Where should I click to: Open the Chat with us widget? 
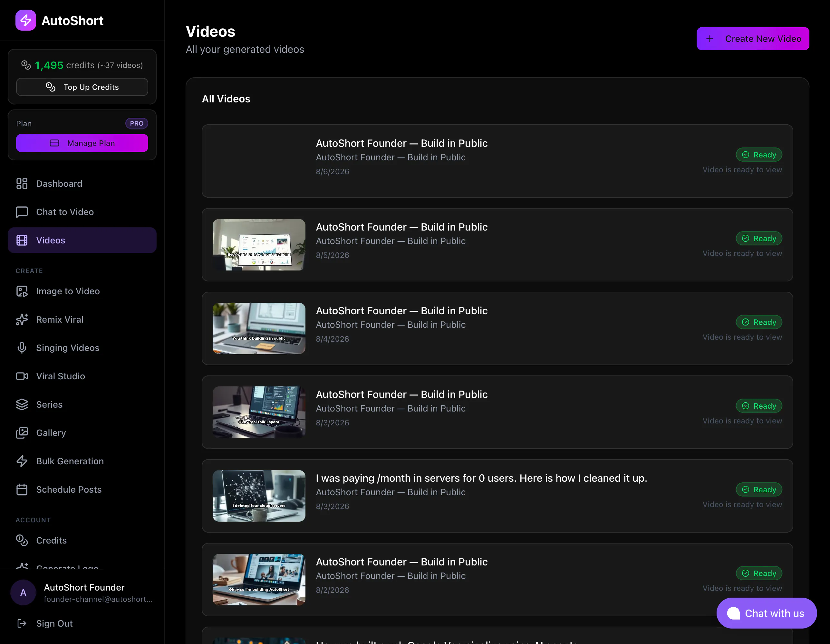click(x=767, y=613)
